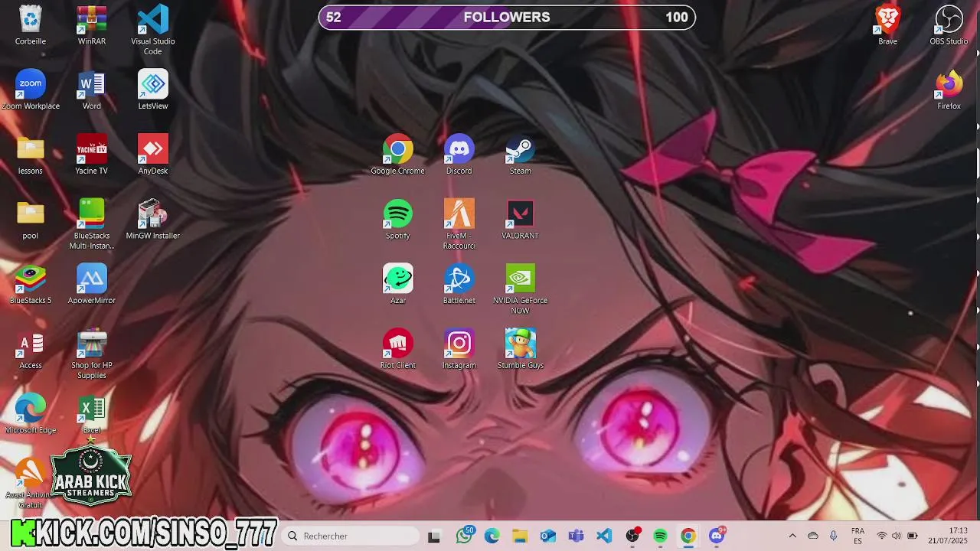This screenshot has height=551, width=980.
Task: Open the MinGW Installer shortcut
Action: tap(153, 220)
